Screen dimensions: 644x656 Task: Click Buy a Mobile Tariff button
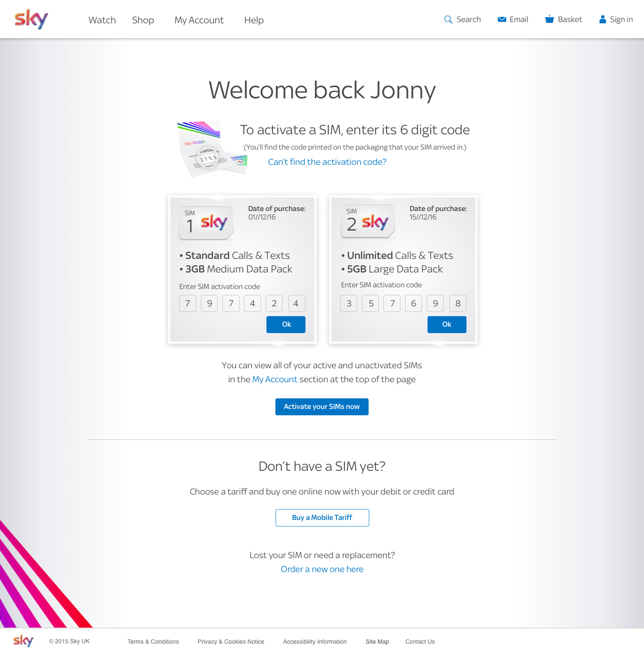322,518
